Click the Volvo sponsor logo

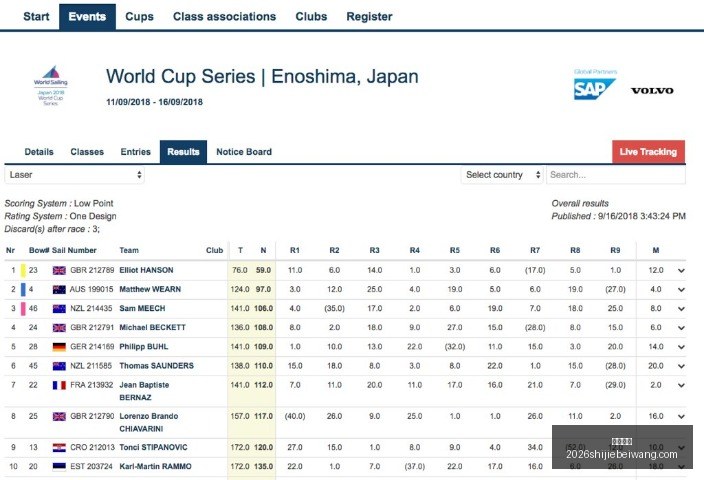point(652,90)
